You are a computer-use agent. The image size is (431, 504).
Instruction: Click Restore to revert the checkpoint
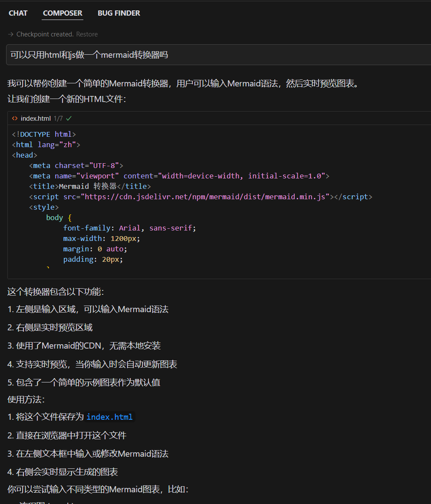click(87, 34)
